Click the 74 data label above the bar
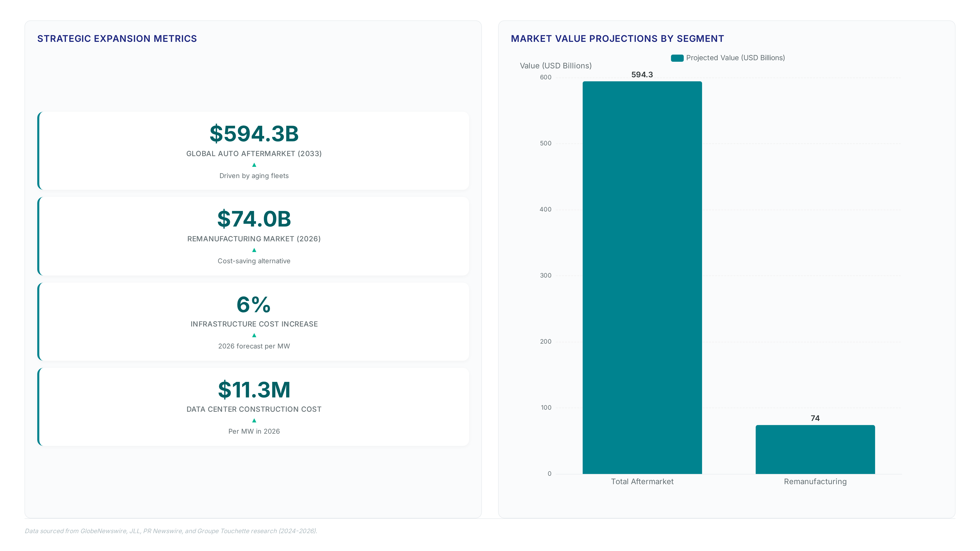 point(815,418)
